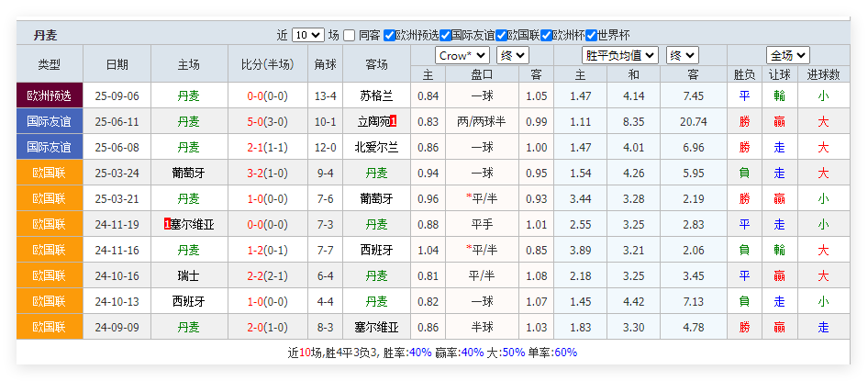This screenshot has width=868, height=381.
Task: Open 立陶宛 team link
Action: pyautogui.click(x=373, y=121)
